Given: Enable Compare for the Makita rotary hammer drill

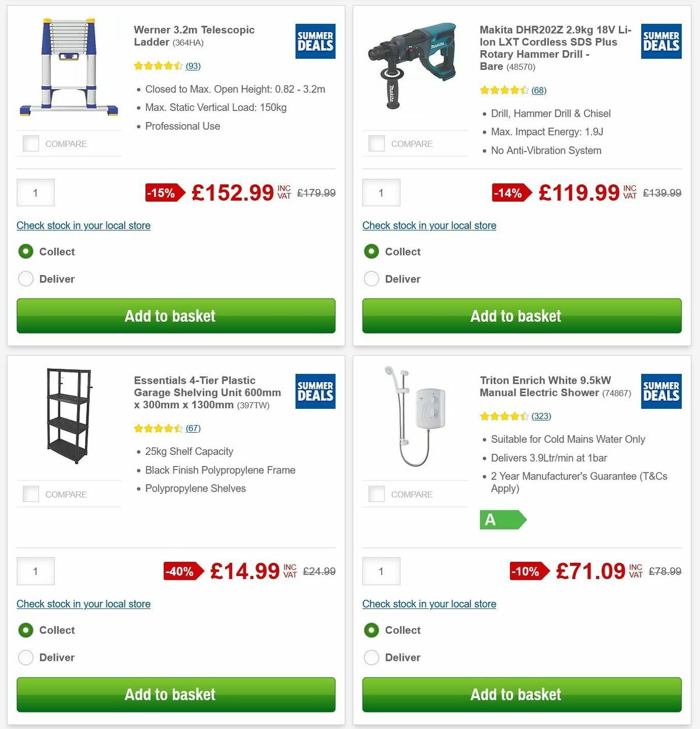Looking at the screenshot, I should pyautogui.click(x=376, y=143).
